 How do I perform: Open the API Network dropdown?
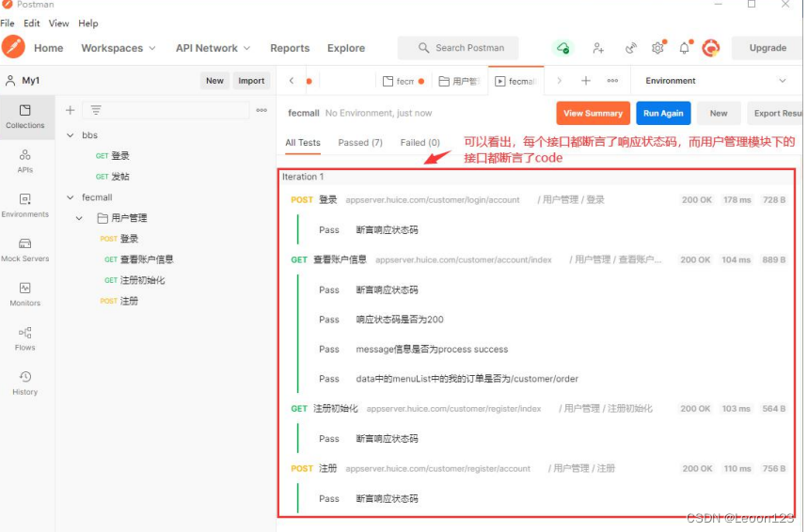click(213, 48)
